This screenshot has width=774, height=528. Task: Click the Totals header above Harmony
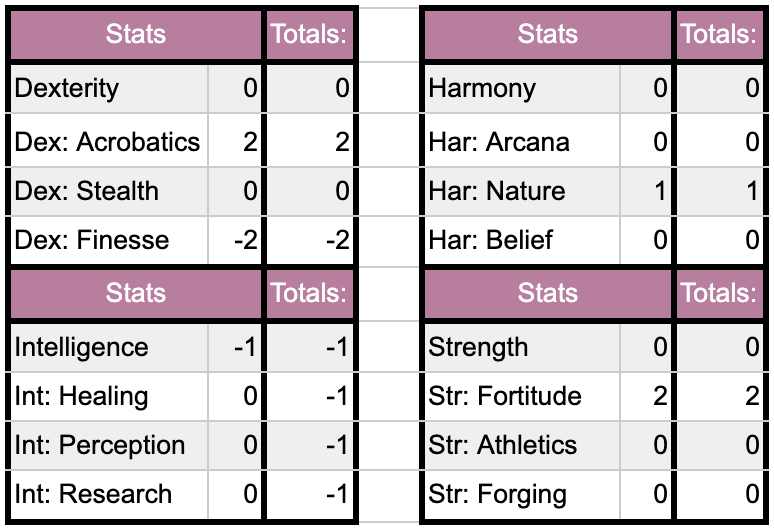(x=720, y=35)
